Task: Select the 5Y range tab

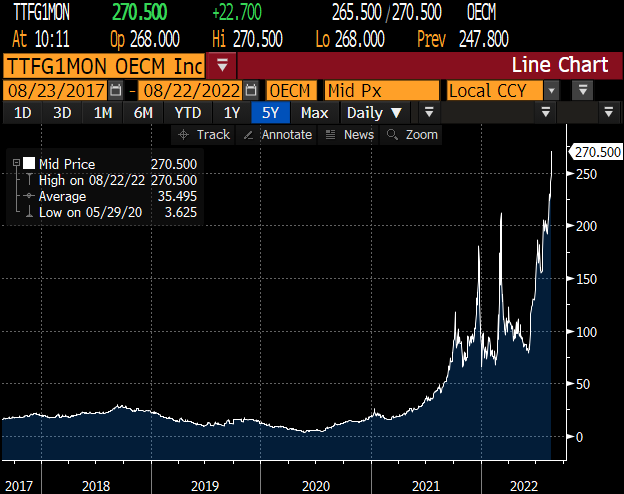Action: click(270, 113)
